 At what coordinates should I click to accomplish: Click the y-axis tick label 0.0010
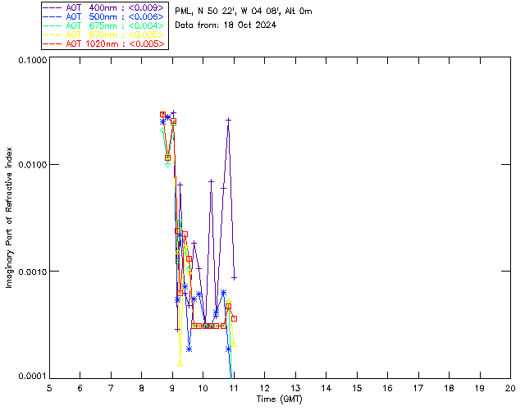coord(32,272)
